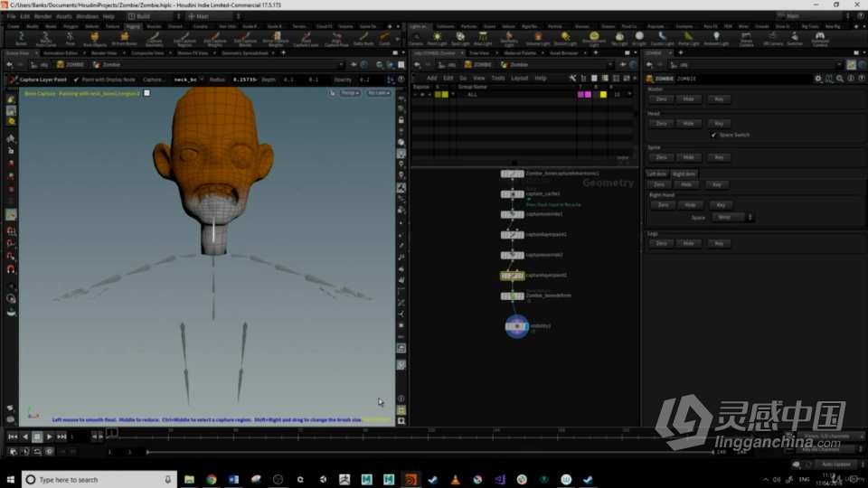This screenshot has height=488, width=868.
Task: Jump to first frame button
Action: pyautogui.click(x=12, y=436)
